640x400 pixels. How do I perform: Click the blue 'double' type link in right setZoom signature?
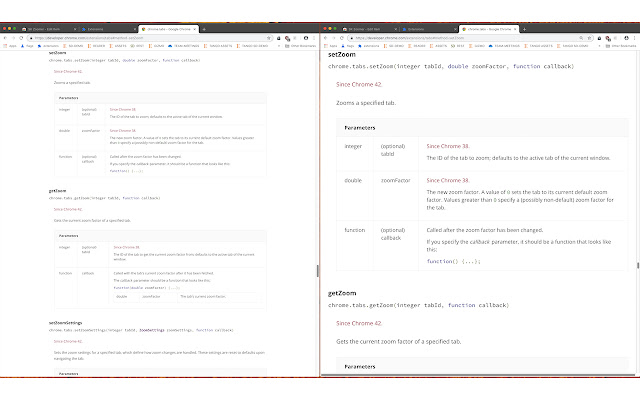[x=458, y=66]
